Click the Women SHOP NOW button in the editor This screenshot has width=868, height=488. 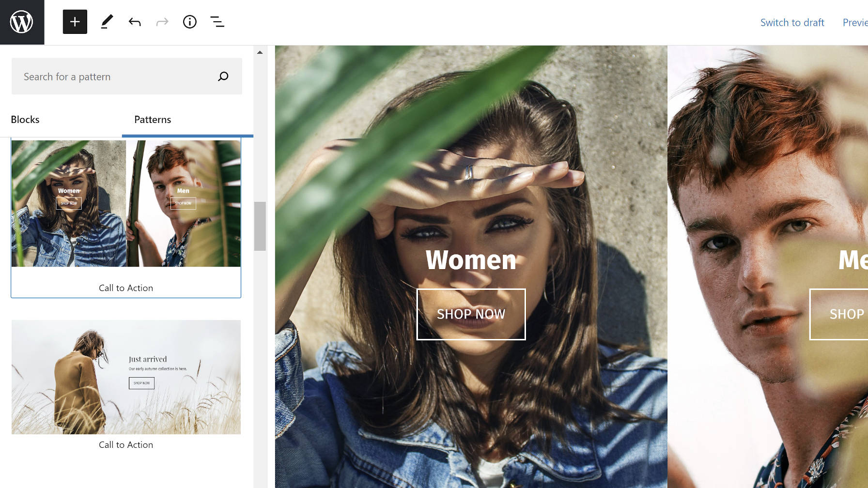(x=471, y=314)
